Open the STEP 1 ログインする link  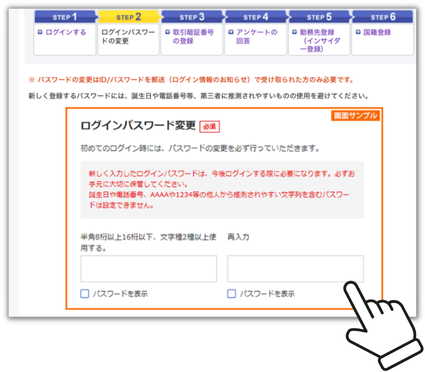66,32
